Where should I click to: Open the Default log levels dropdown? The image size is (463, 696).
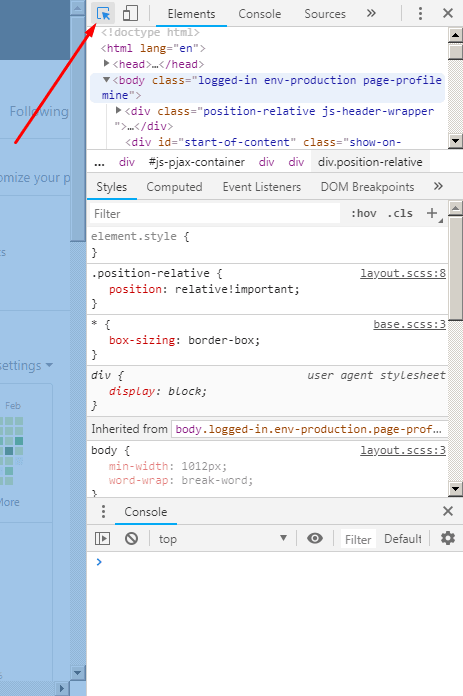point(403,539)
